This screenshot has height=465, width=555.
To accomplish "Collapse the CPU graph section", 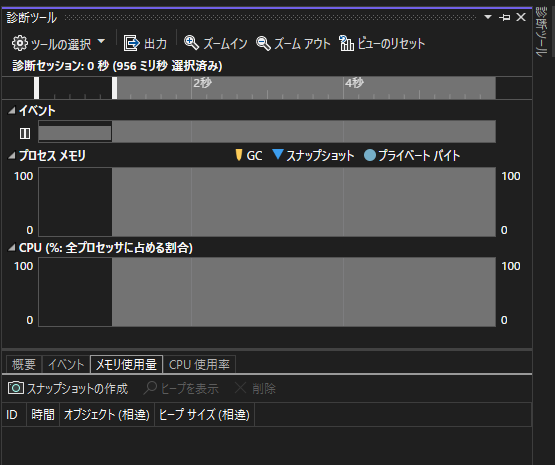I will point(12,247).
